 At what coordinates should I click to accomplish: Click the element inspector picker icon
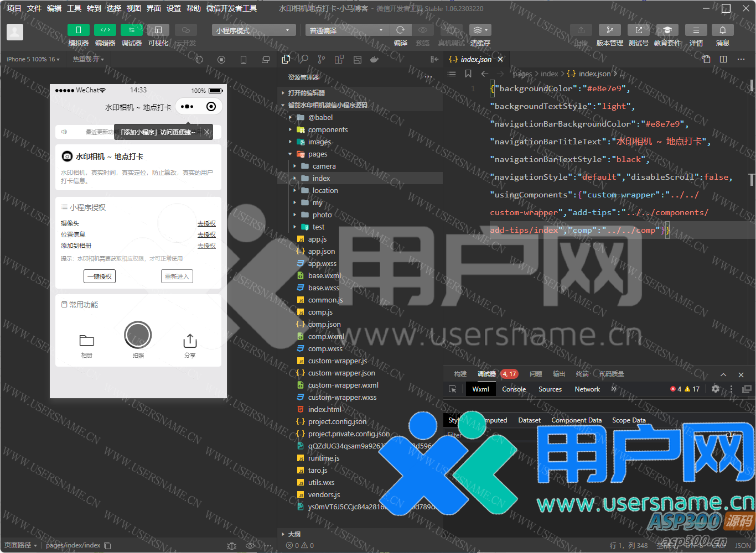453,389
